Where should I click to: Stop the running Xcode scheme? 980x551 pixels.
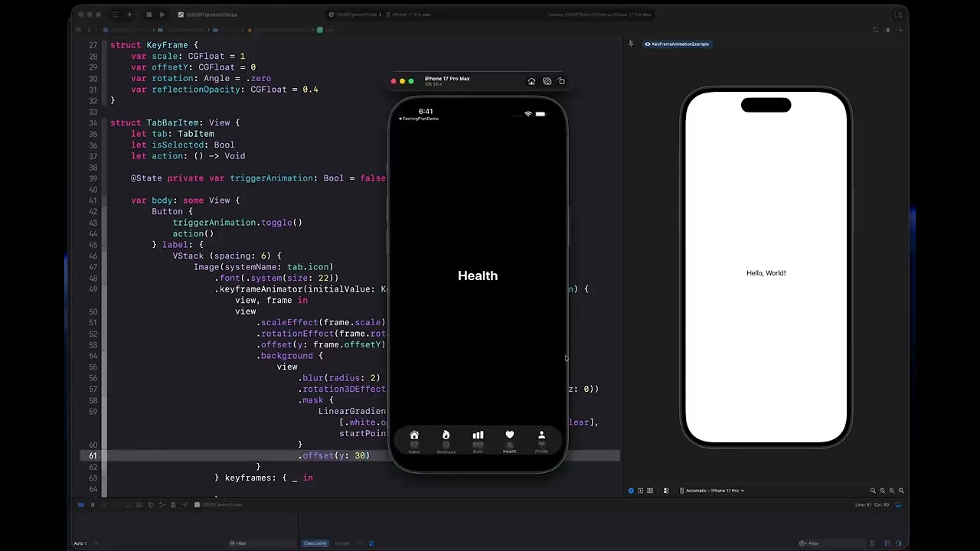tap(149, 15)
